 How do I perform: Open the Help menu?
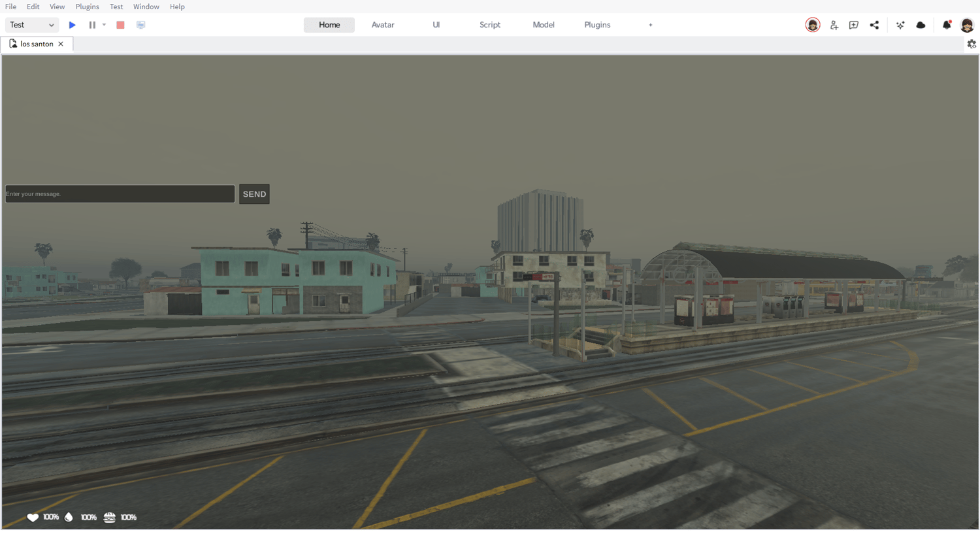point(177,7)
